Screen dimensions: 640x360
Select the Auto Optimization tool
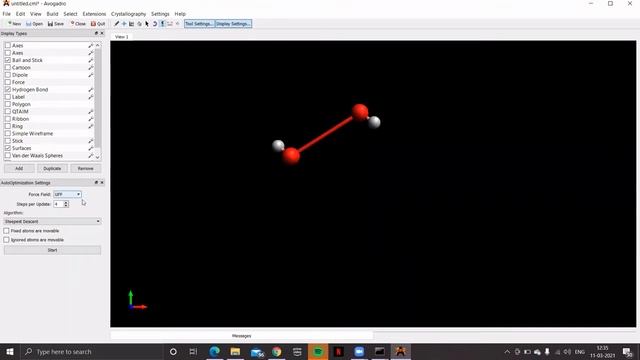(x=162, y=24)
